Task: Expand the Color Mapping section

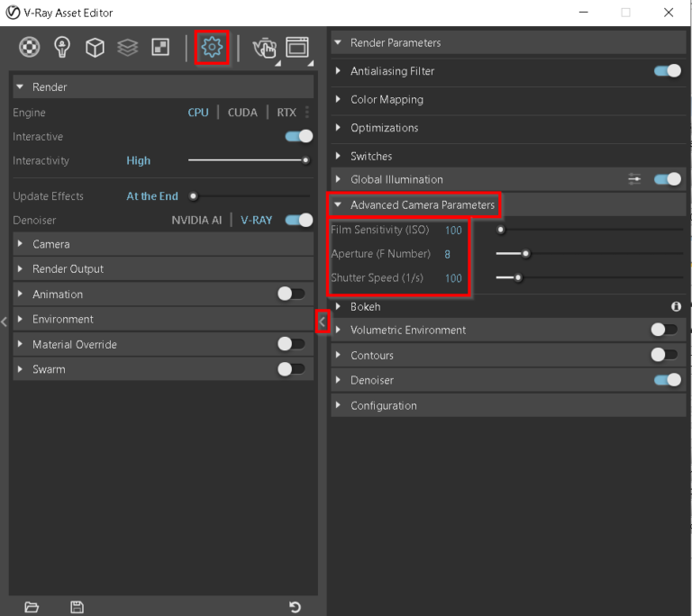Action: [x=508, y=99]
